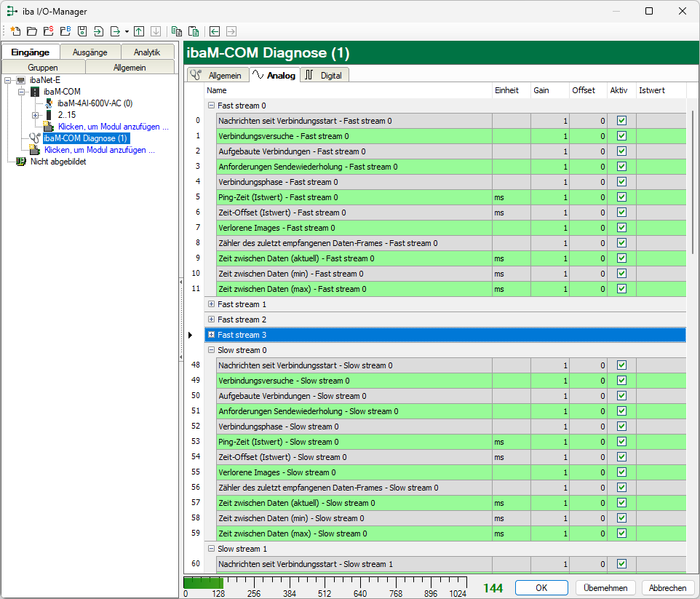This screenshot has height=599, width=700.
Task: Click the open folder toolbar icon
Action: coord(32,31)
